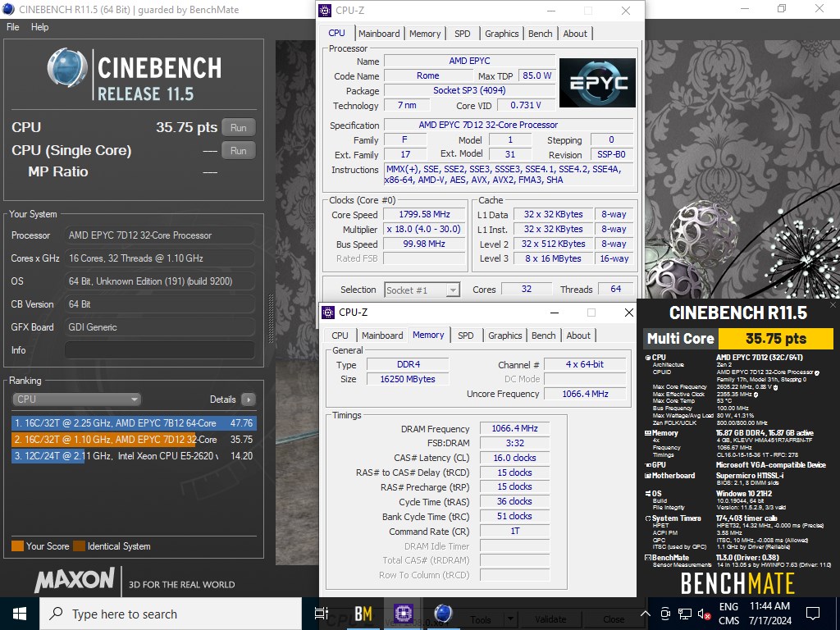The height and width of the screenshot is (630, 840).
Task: Click the muted volume tray icon
Action: click(x=704, y=614)
